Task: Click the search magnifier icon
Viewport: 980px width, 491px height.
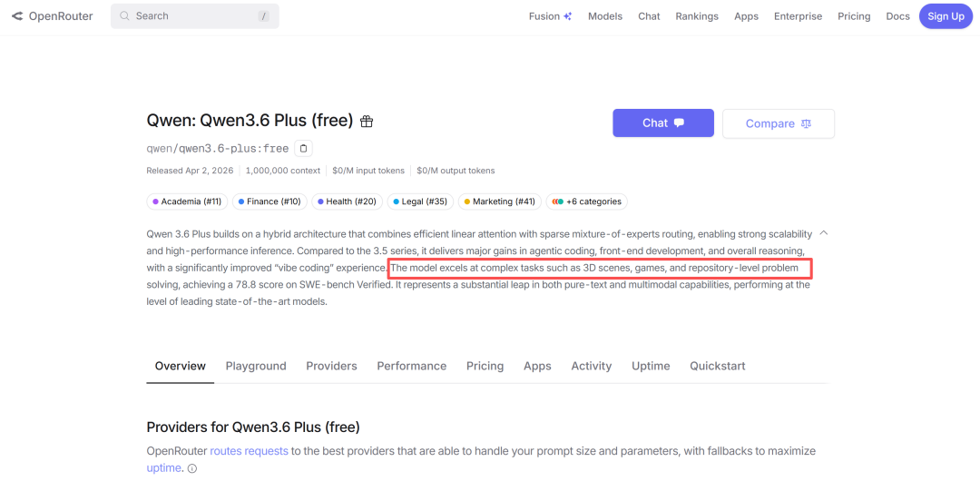Action: point(124,16)
